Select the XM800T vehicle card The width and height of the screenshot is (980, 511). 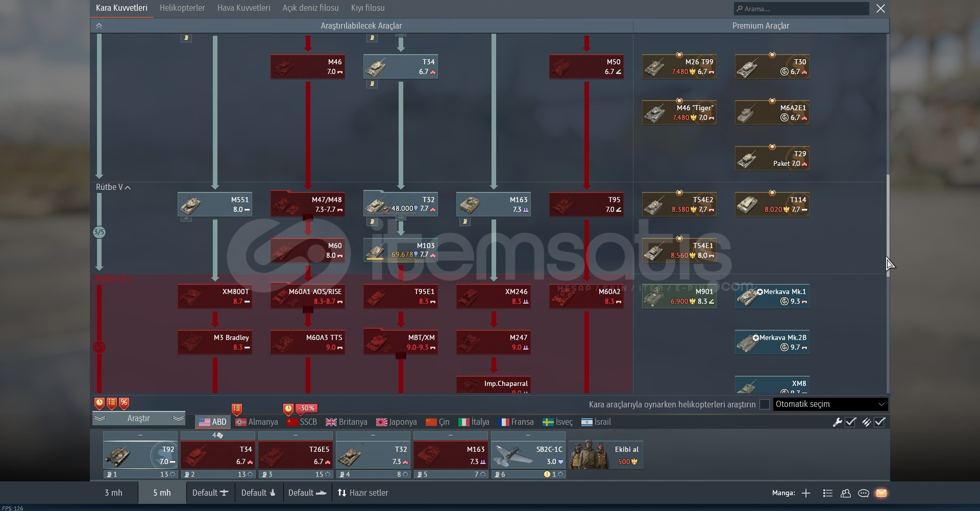pyautogui.click(x=215, y=296)
